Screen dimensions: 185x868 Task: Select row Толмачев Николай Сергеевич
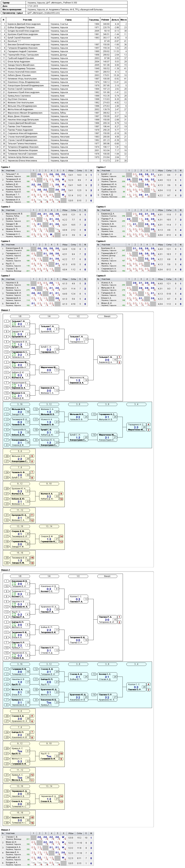pyautogui.click(x=64, y=154)
